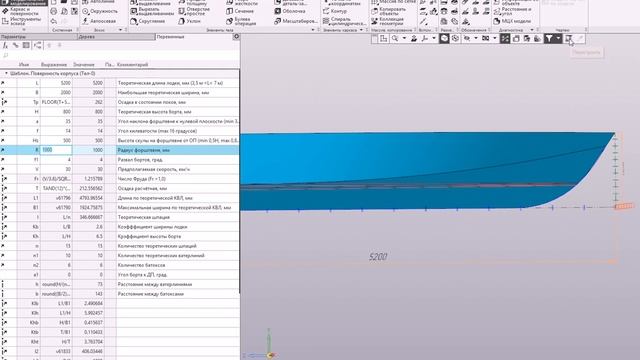Choose Вырезать выдавливанием tool
The height and width of the screenshot is (360, 640).
[151, 11]
